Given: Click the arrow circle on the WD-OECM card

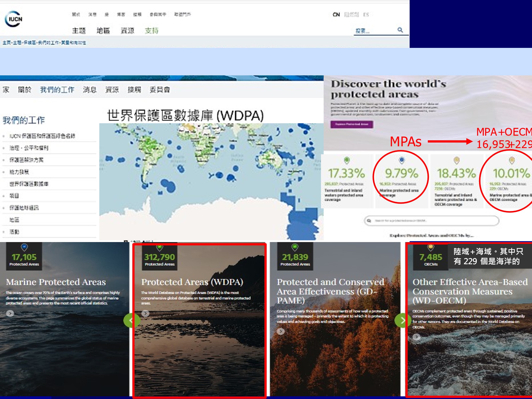Looking at the screenshot, I should [416, 337].
